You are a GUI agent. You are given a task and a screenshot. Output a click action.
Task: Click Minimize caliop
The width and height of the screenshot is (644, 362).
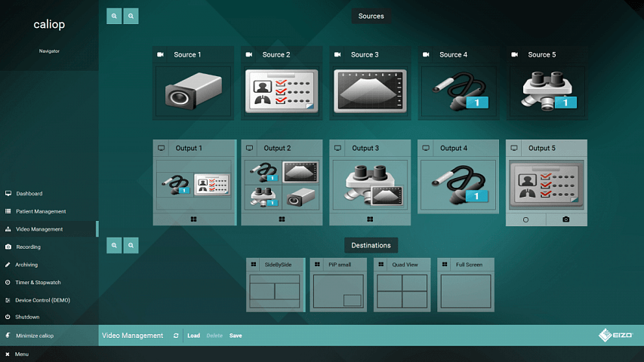35,336
